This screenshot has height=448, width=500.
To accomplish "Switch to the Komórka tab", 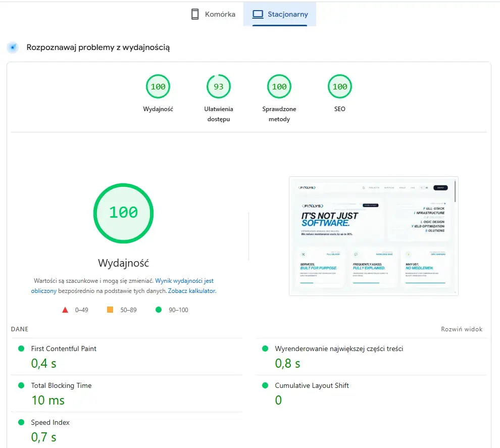I will click(x=213, y=14).
